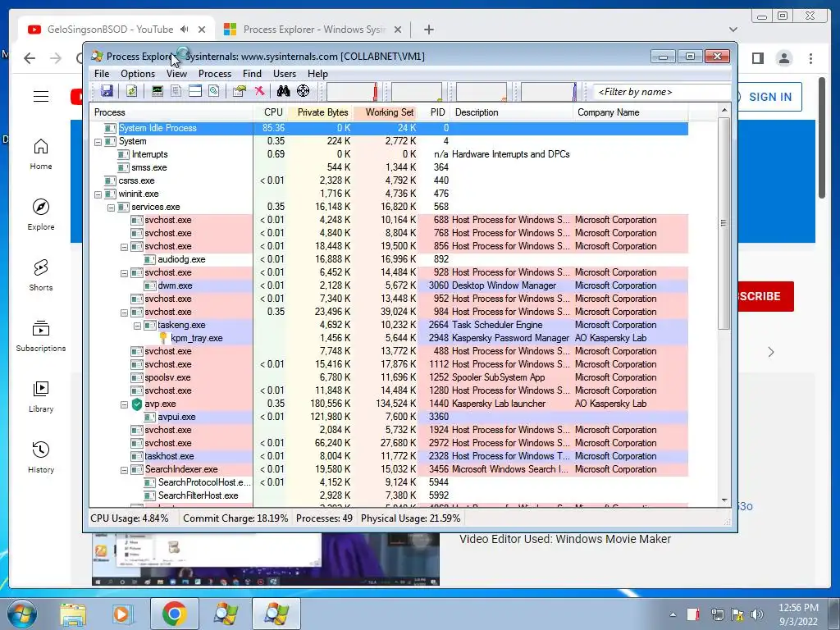This screenshot has width=840, height=630.
Task: Collapse the taskeng.exe tree node
Action: click(x=137, y=325)
